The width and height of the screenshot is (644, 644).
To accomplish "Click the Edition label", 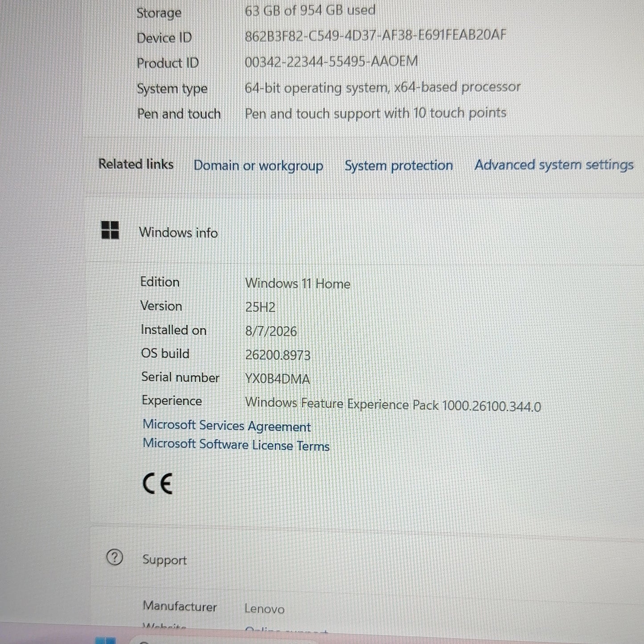I will coord(160,282).
